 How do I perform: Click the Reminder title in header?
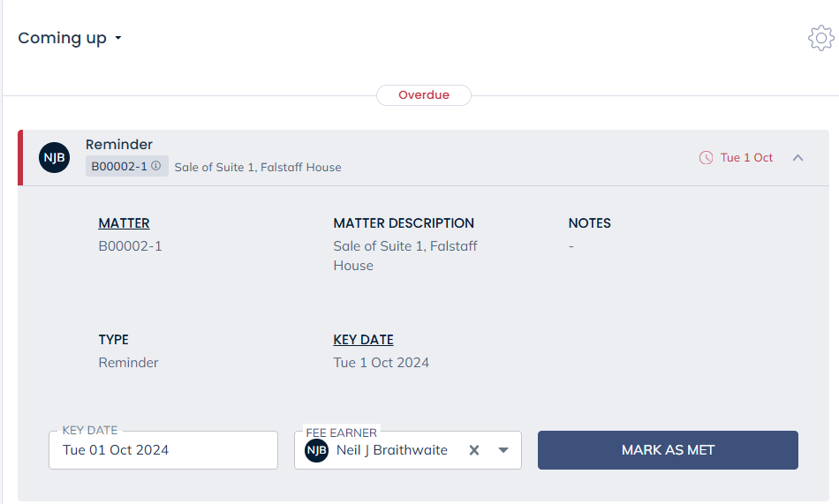pyautogui.click(x=119, y=145)
